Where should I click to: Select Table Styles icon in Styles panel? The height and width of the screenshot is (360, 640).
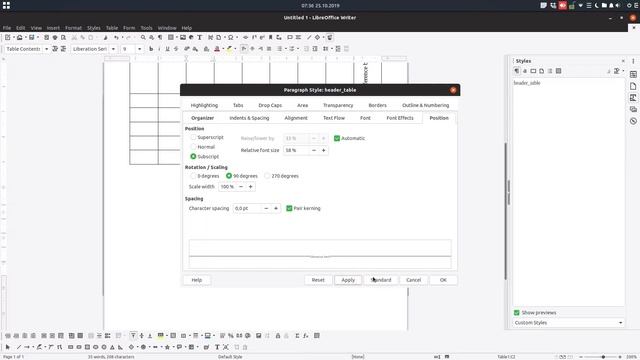coord(558,71)
